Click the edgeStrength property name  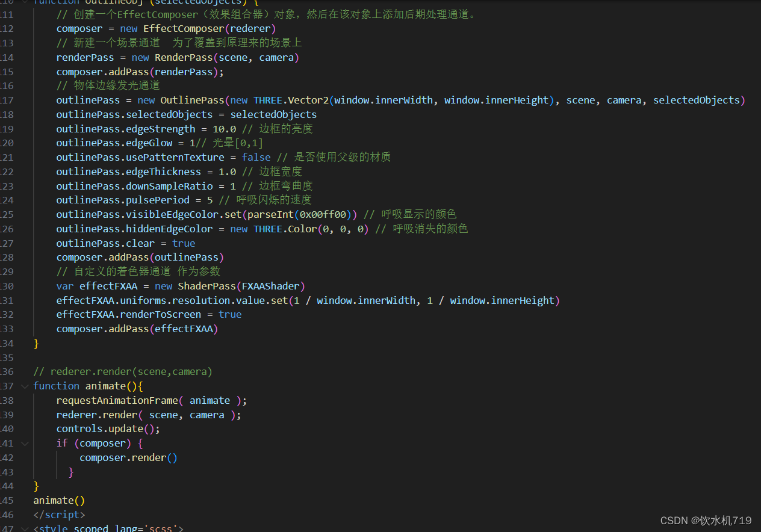pos(161,129)
